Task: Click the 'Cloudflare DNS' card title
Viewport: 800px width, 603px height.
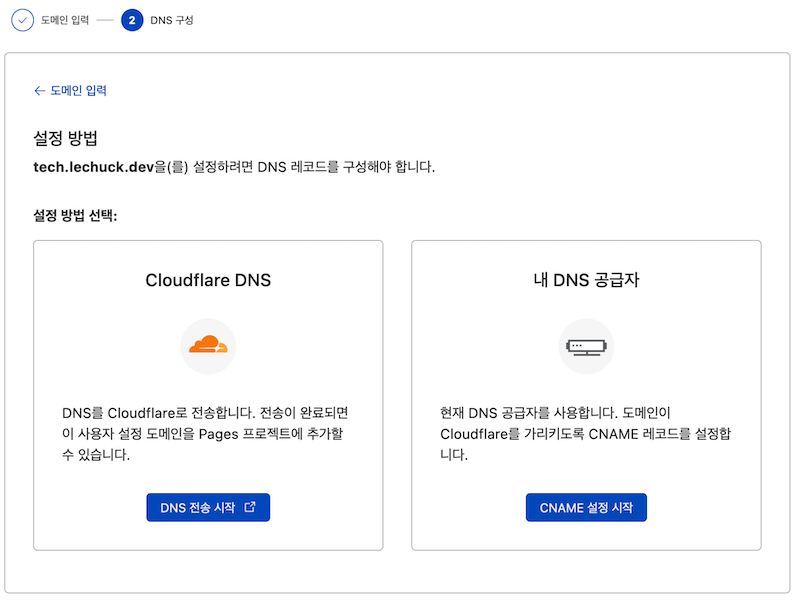Action: tap(208, 280)
